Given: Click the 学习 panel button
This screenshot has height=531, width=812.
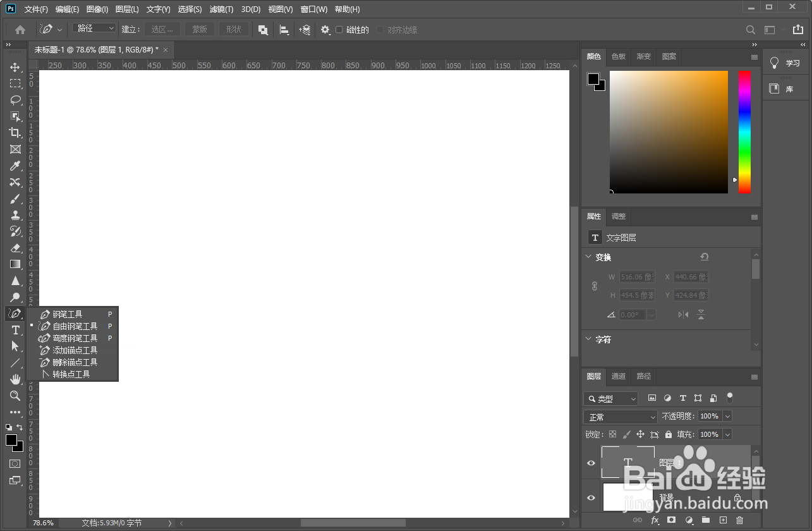Looking at the screenshot, I should click(x=785, y=63).
